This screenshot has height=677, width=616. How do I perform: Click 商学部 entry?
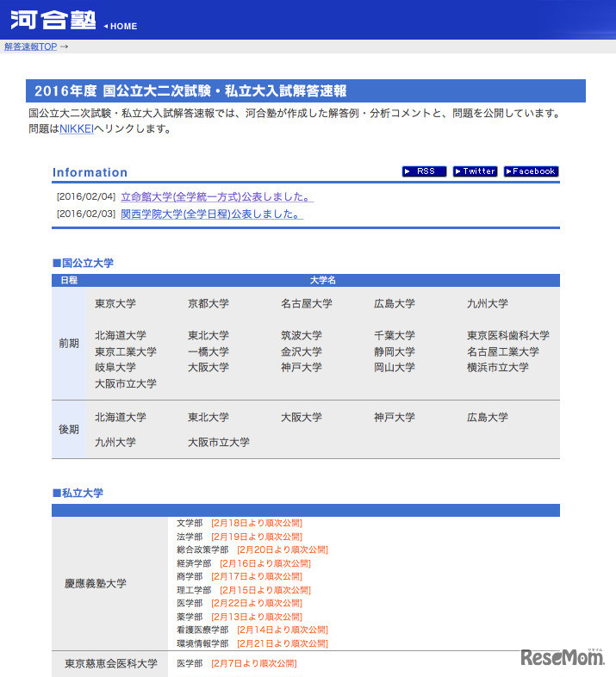[190, 576]
